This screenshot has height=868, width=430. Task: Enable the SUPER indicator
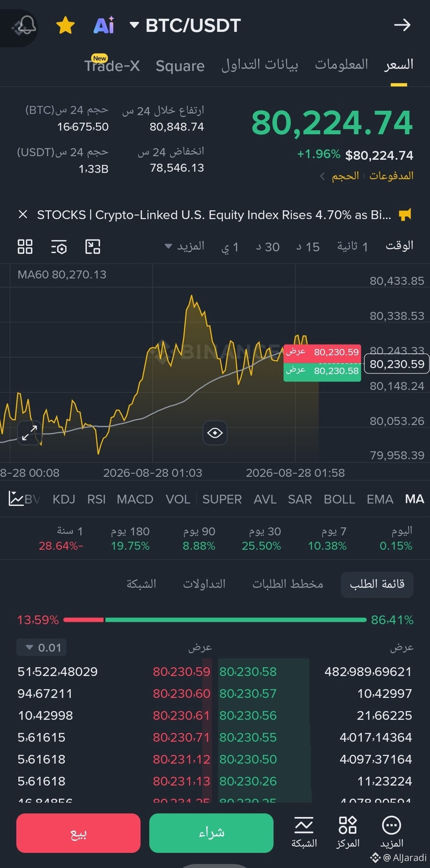(222, 499)
